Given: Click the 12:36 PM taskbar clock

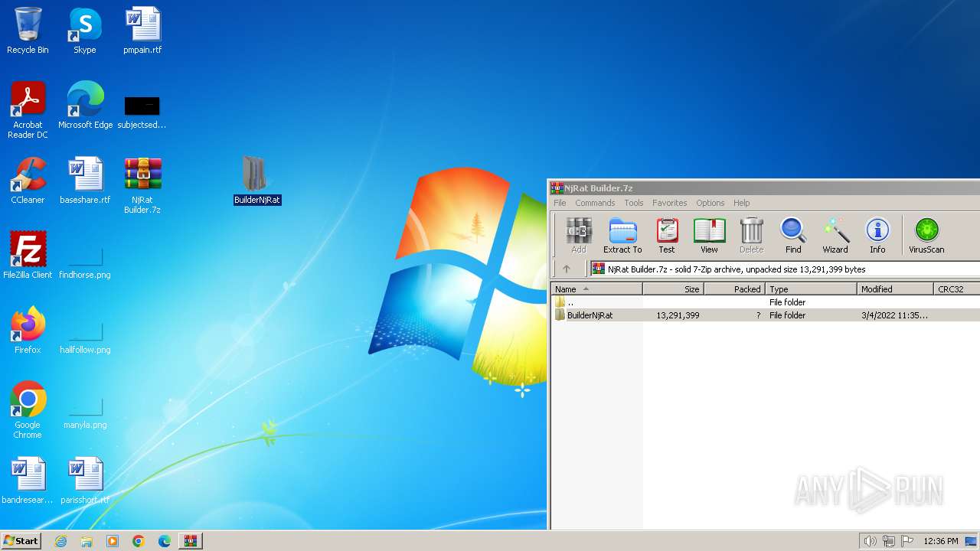Looking at the screenshot, I should pyautogui.click(x=941, y=541).
